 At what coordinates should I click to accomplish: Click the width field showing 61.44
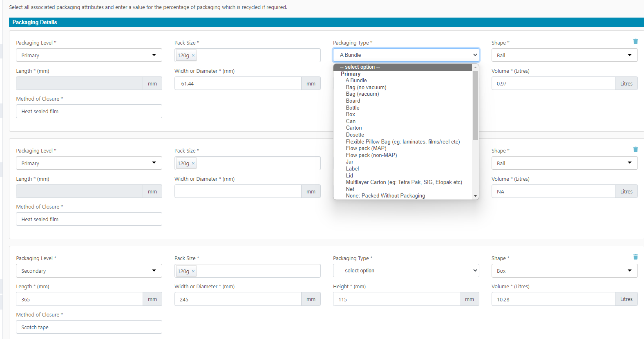pyautogui.click(x=238, y=83)
